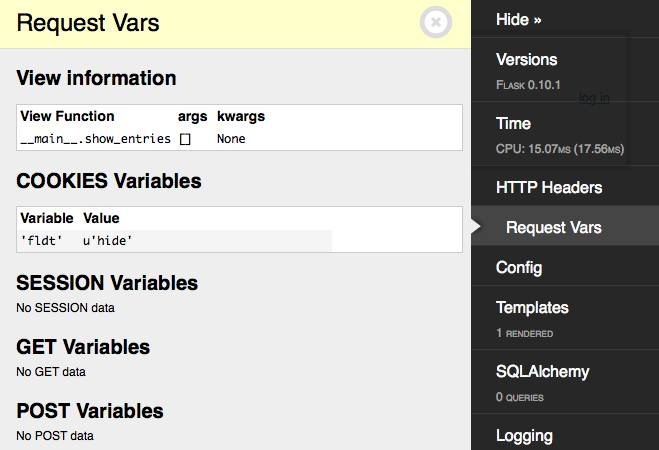Click the u'hide' cookie value
This screenshot has width=659, height=450.
pos(107,241)
